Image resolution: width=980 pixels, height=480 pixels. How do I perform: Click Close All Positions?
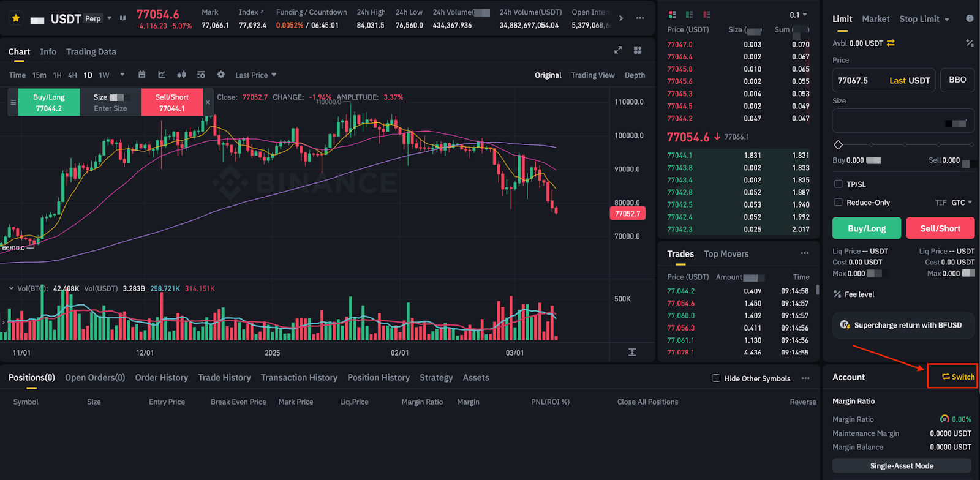click(647, 402)
